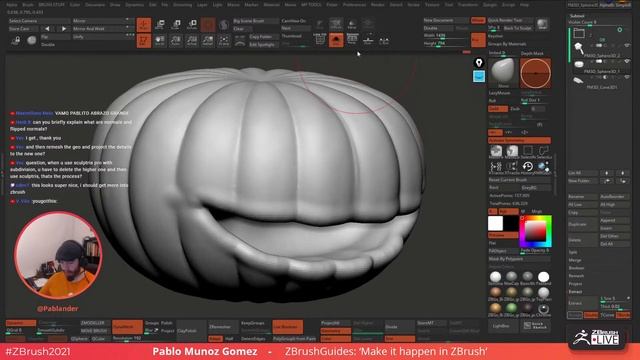
Task: Toggle Z axis symmetry button
Action: click(524, 132)
